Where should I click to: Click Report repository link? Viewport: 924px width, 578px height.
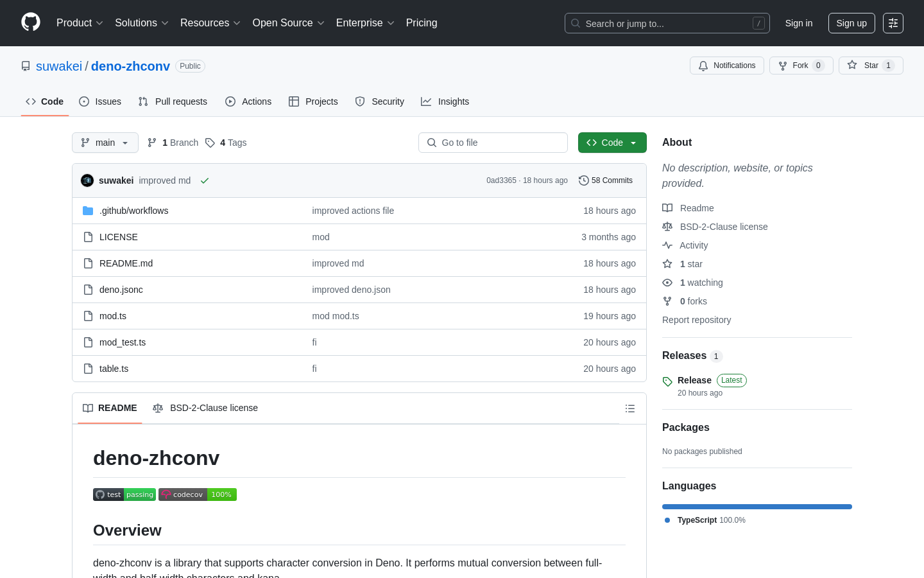pos(696,320)
